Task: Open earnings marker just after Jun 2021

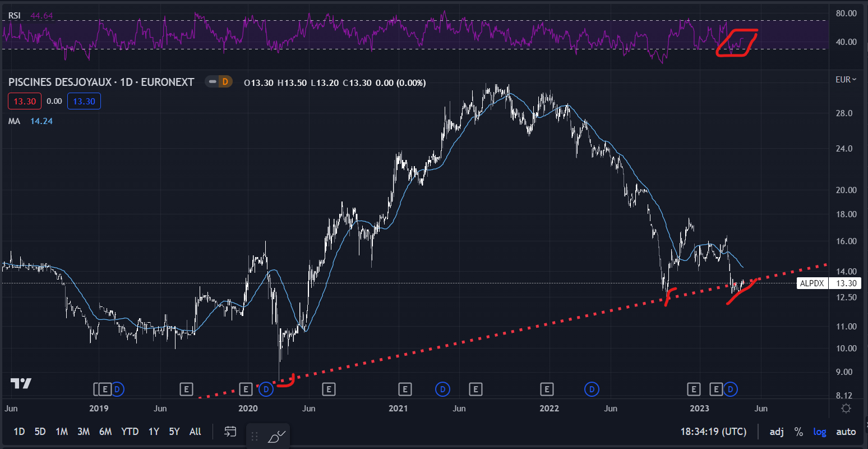Action: coord(475,388)
